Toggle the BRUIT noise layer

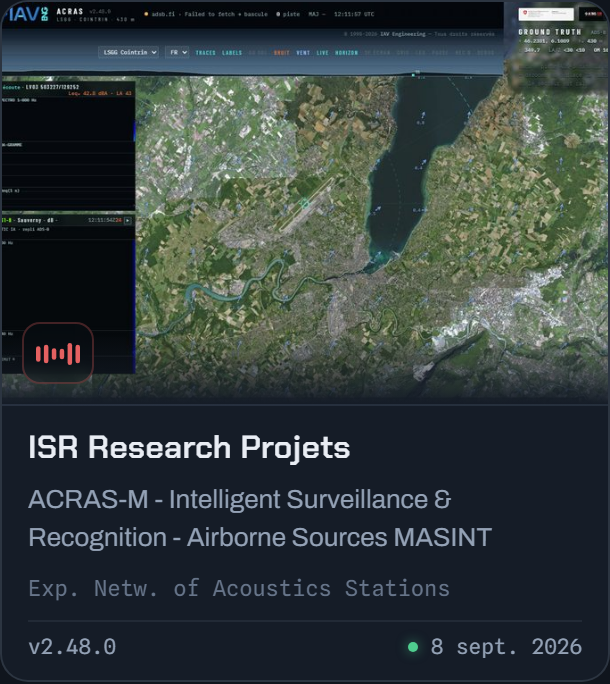coord(281,53)
